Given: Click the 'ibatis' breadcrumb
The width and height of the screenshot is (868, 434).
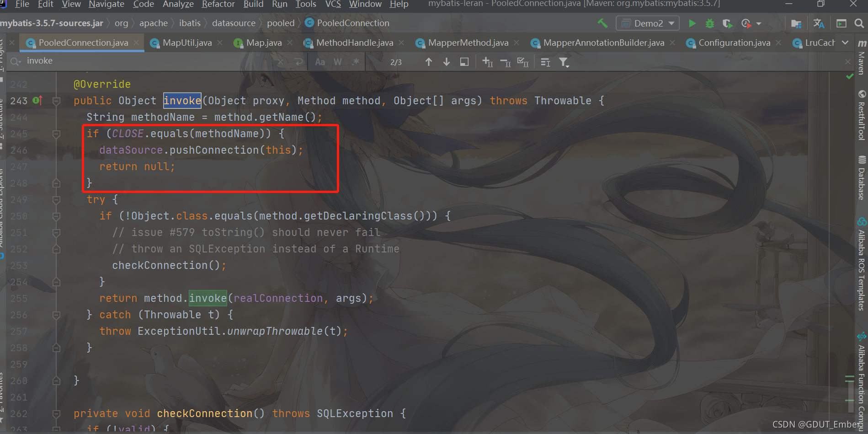Looking at the screenshot, I should [x=190, y=23].
